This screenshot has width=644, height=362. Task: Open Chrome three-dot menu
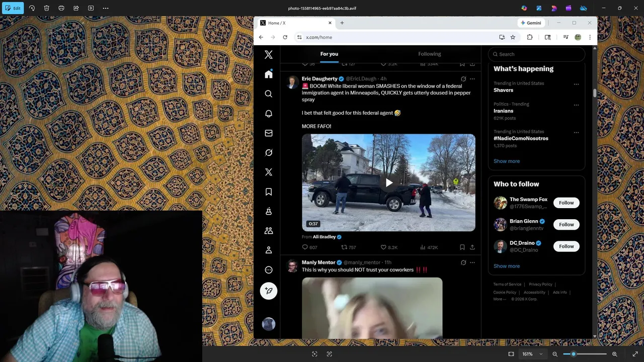pos(590,37)
